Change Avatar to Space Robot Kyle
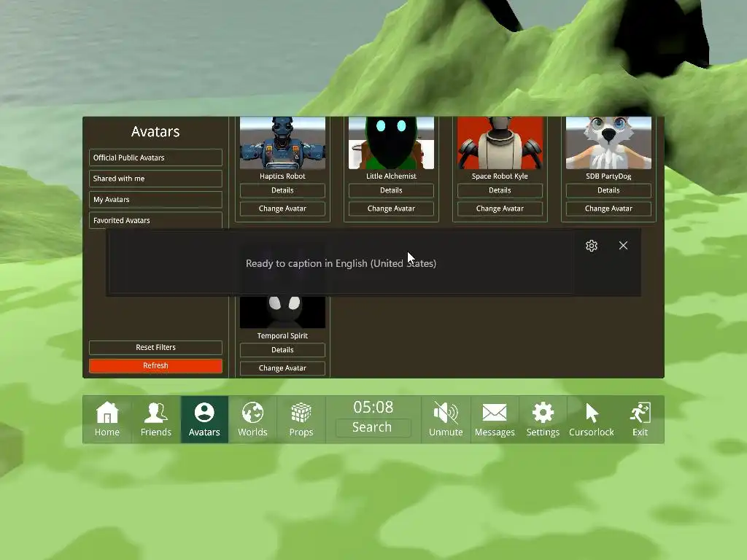Image resolution: width=747 pixels, height=560 pixels. [500, 209]
